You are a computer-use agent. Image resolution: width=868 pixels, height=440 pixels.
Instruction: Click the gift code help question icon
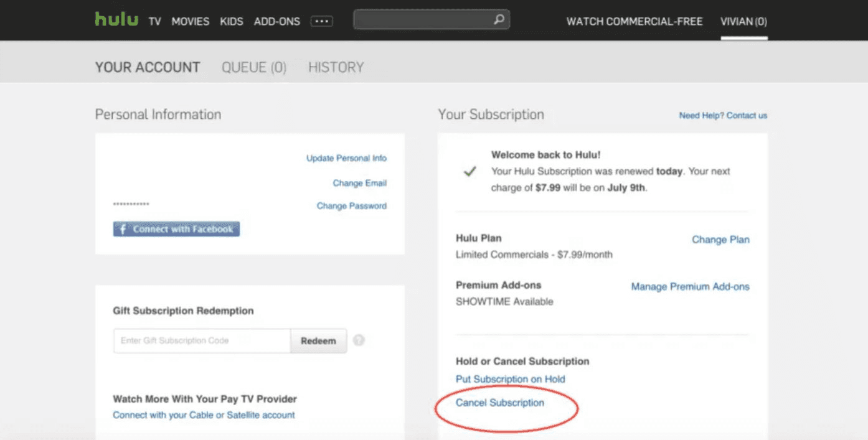tap(359, 340)
